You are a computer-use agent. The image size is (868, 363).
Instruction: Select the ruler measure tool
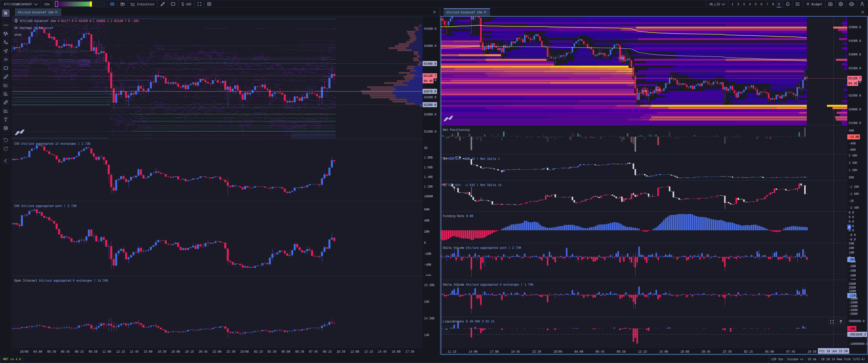[6, 102]
